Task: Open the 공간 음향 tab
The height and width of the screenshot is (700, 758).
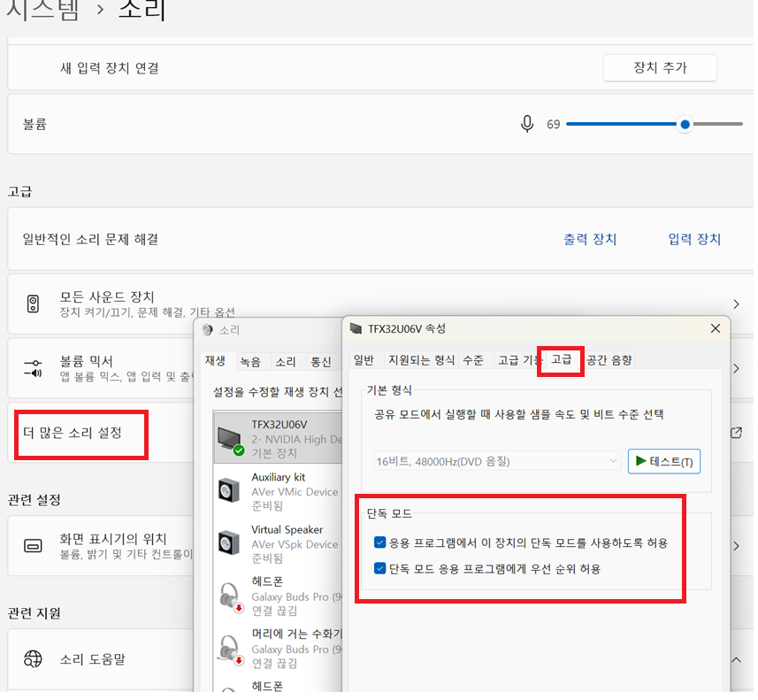Action: click(x=611, y=362)
